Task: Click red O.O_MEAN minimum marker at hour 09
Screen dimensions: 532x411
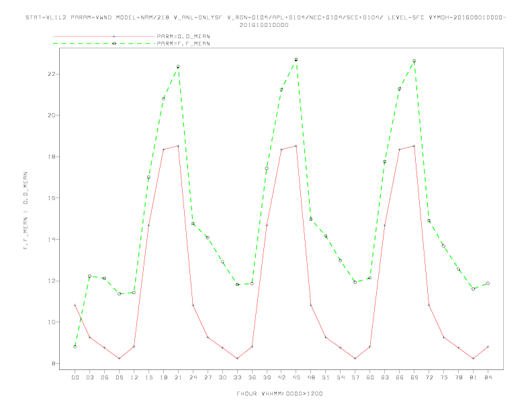Action: [x=119, y=359]
